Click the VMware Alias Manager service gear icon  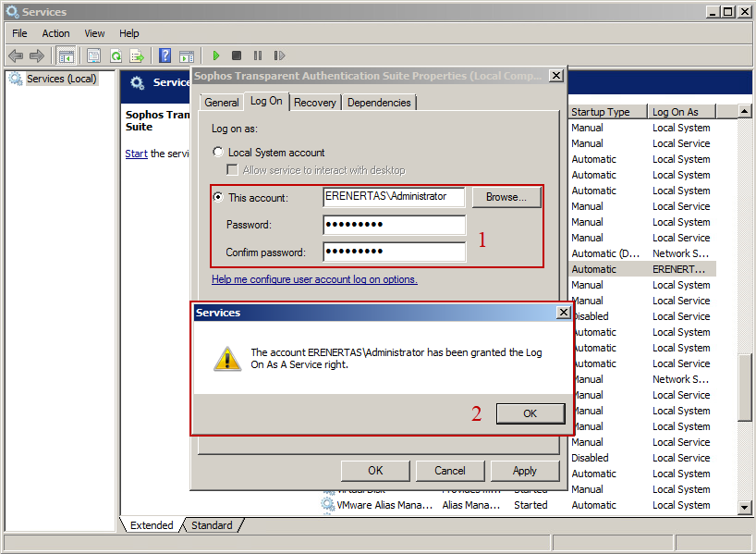pyautogui.click(x=328, y=505)
